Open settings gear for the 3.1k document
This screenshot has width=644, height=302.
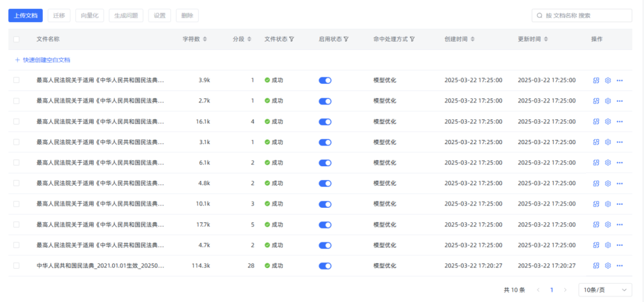tap(608, 142)
